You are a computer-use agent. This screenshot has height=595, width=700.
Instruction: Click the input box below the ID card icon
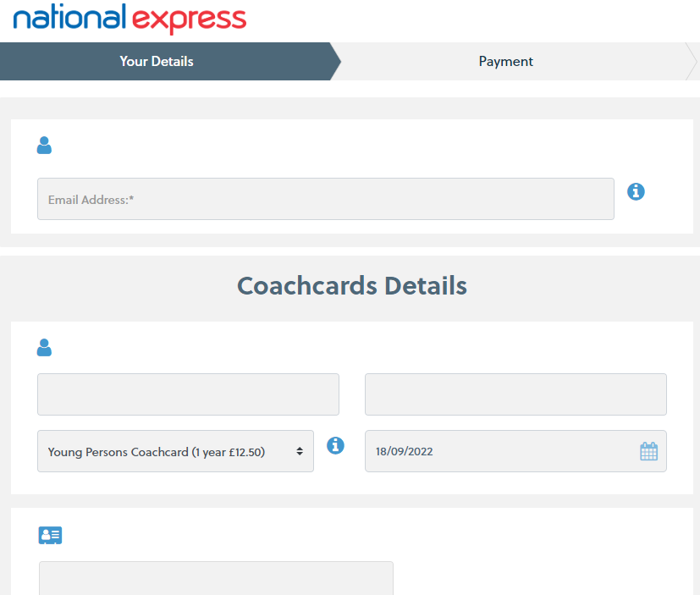216,578
